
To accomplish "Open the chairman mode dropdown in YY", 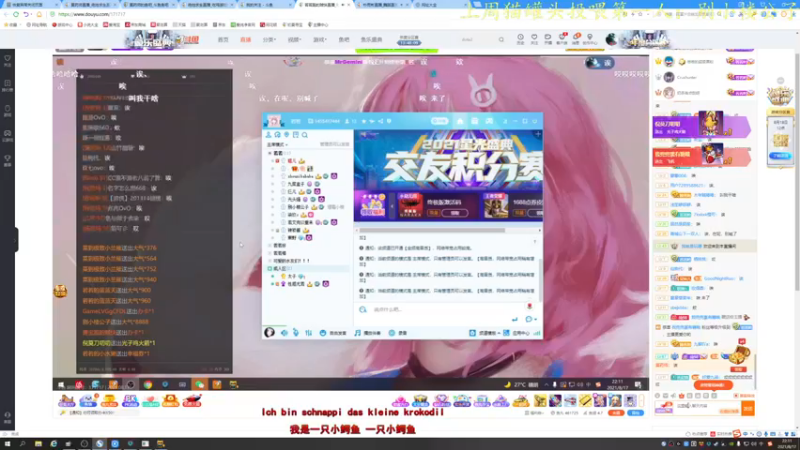I will coord(278,144).
